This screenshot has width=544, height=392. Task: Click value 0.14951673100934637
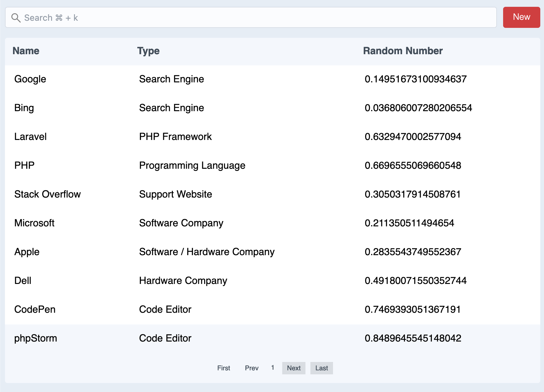(x=416, y=79)
